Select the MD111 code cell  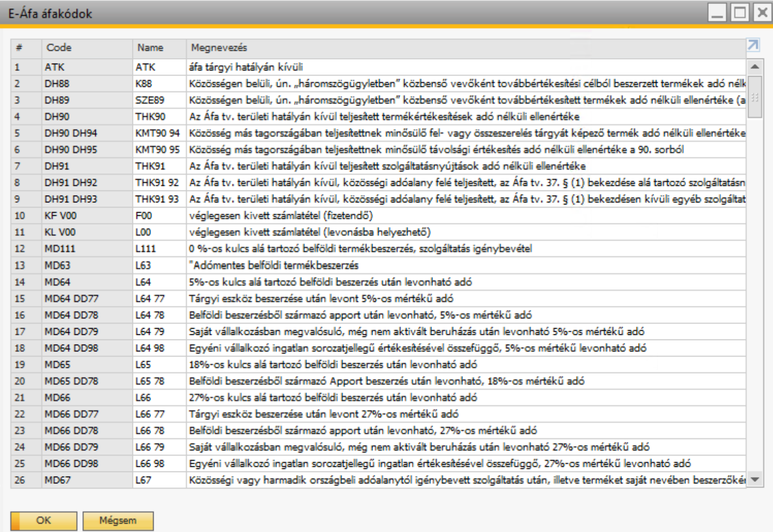point(87,249)
